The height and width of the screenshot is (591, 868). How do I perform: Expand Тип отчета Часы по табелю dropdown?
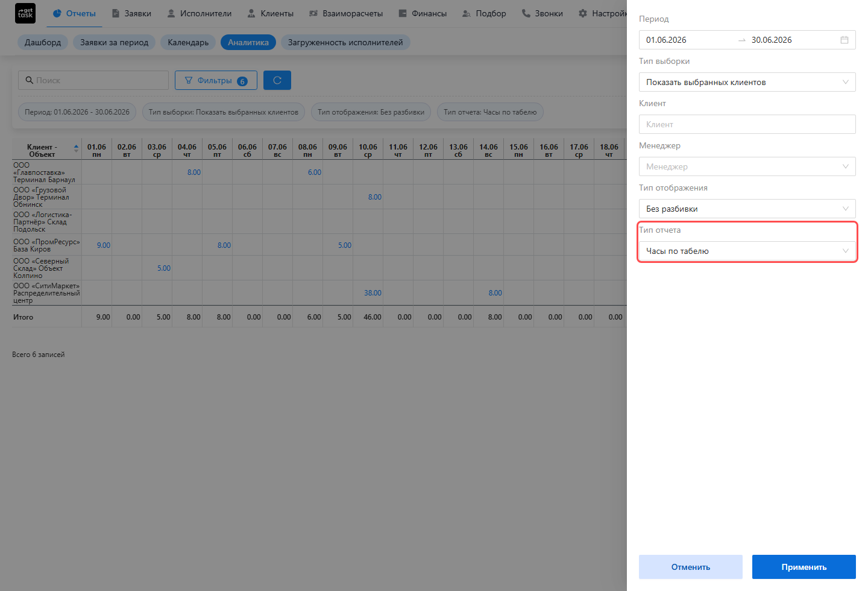click(x=747, y=251)
